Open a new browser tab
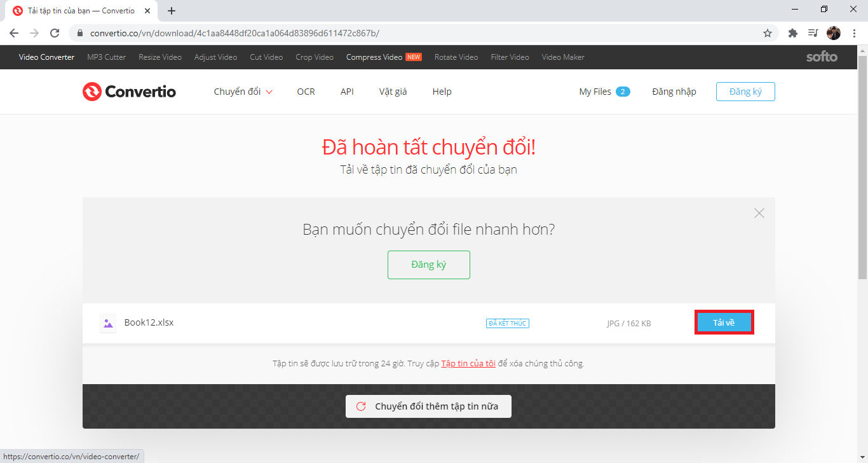 172,11
